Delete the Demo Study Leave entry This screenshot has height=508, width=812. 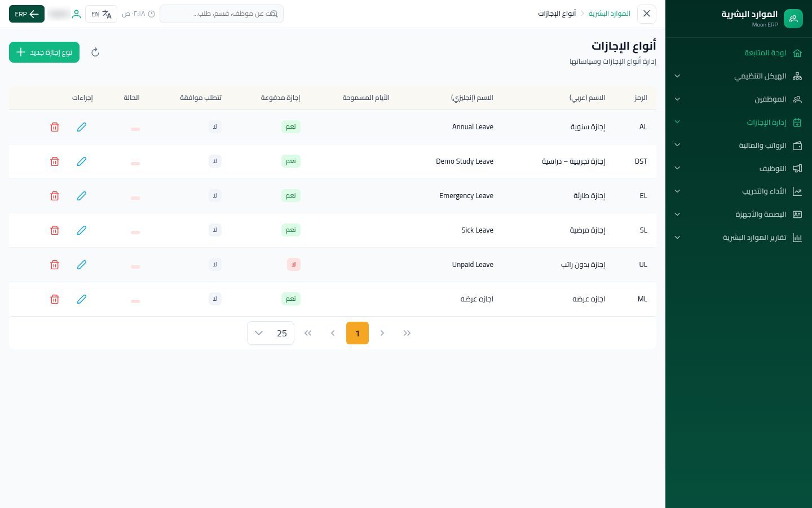pyautogui.click(x=55, y=161)
